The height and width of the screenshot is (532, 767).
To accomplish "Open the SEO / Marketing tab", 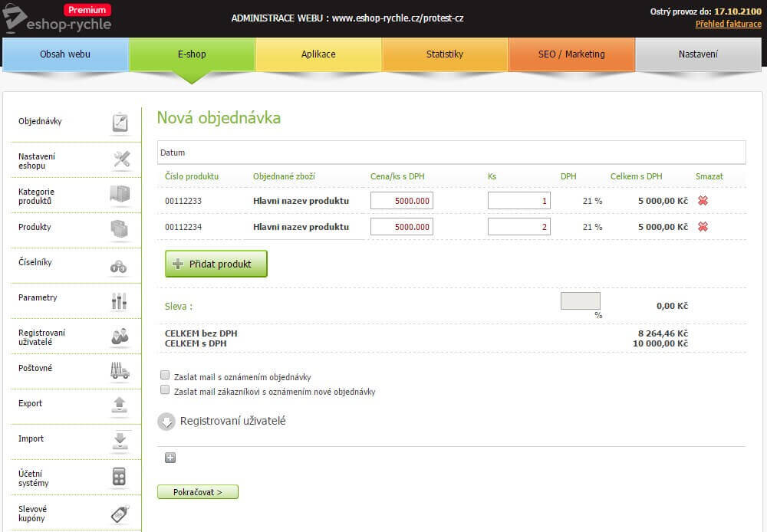I will pyautogui.click(x=571, y=54).
